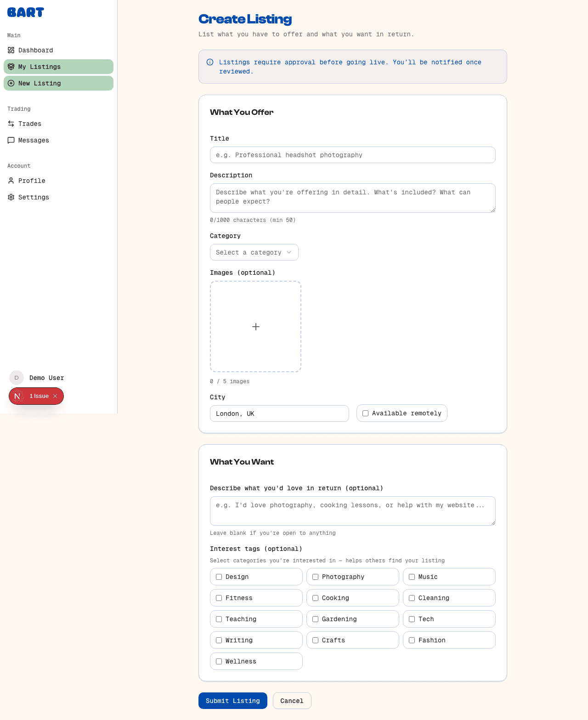Click the Submit Listing button
Image resolution: width=588 pixels, height=720 pixels.
click(232, 701)
